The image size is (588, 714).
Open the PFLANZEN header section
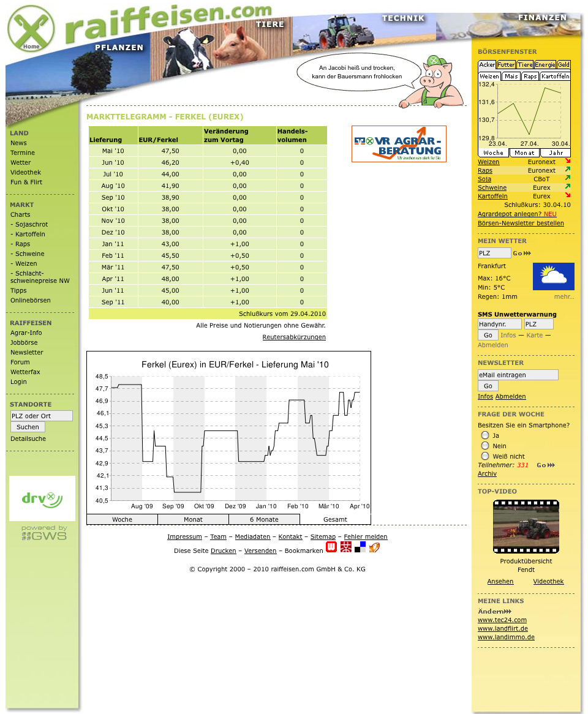tap(119, 47)
